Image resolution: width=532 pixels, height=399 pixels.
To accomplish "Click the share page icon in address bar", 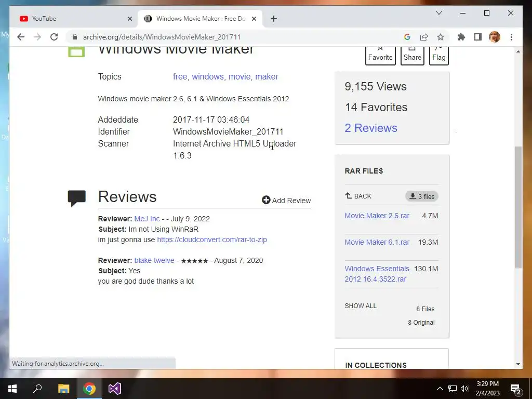I will pos(424,37).
